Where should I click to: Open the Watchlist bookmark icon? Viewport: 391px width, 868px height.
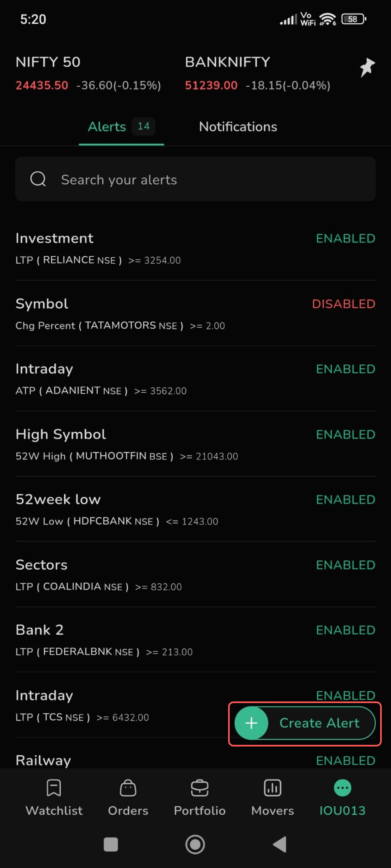(x=54, y=788)
